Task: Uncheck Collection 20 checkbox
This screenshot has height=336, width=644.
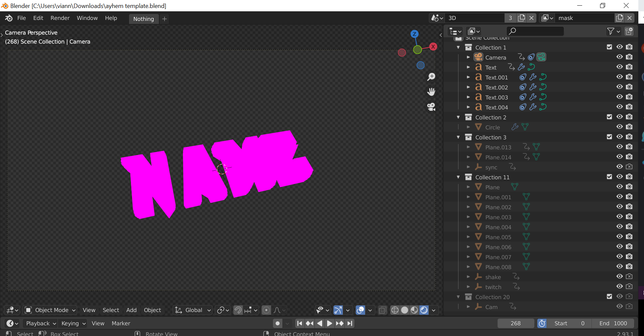Action: pyautogui.click(x=609, y=296)
